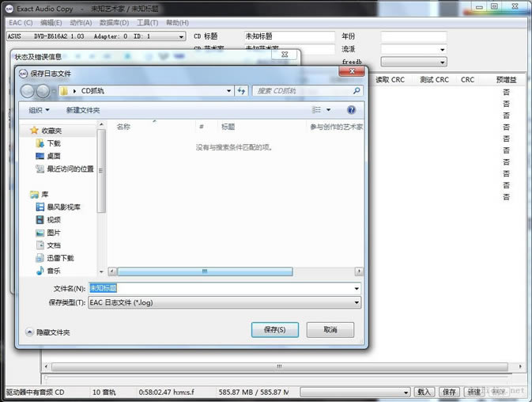Click 载入 button in status bar

click(x=424, y=393)
